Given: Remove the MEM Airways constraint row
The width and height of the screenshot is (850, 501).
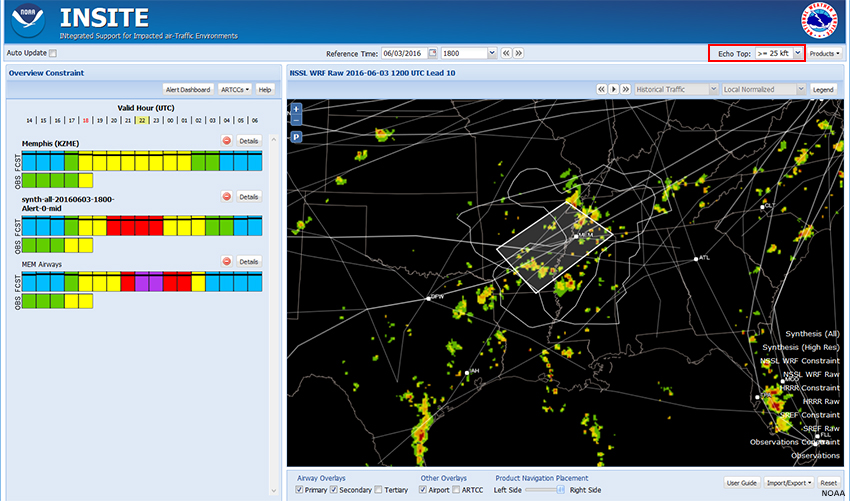Looking at the screenshot, I should tap(227, 261).
